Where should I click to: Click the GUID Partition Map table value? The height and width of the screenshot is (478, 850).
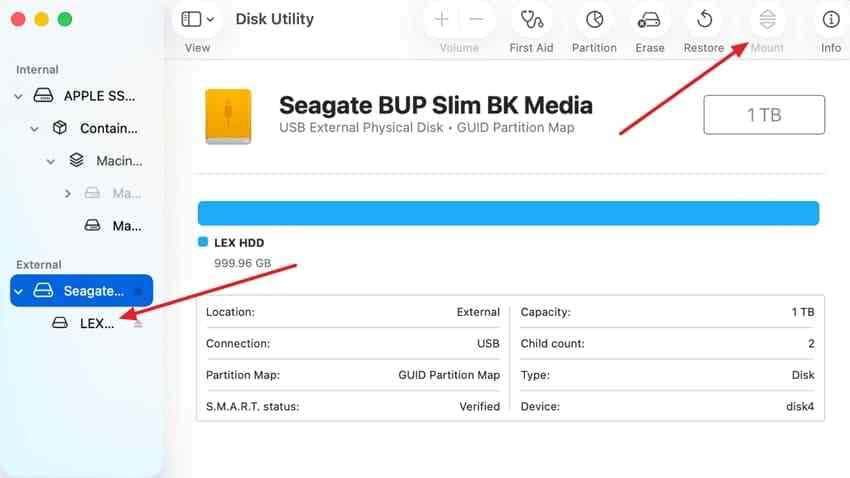coord(449,375)
